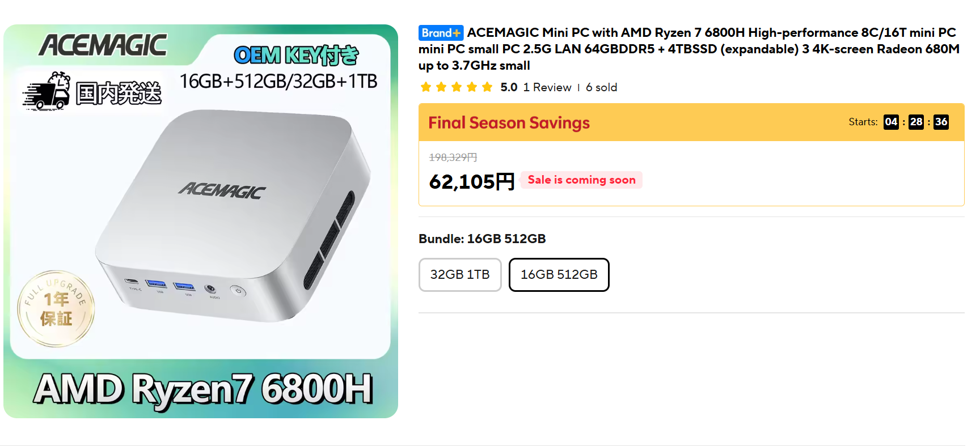Image resolution: width=980 pixels, height=446 pixels.
Task: Click the AMD Ryzen7 6800H caption on image
Action: [x=202, y=389]
